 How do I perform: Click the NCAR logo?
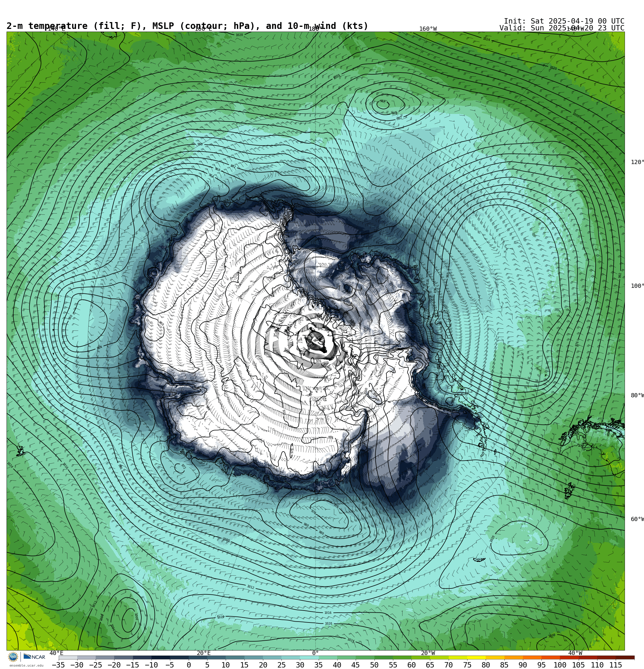[x=34, y=656]
